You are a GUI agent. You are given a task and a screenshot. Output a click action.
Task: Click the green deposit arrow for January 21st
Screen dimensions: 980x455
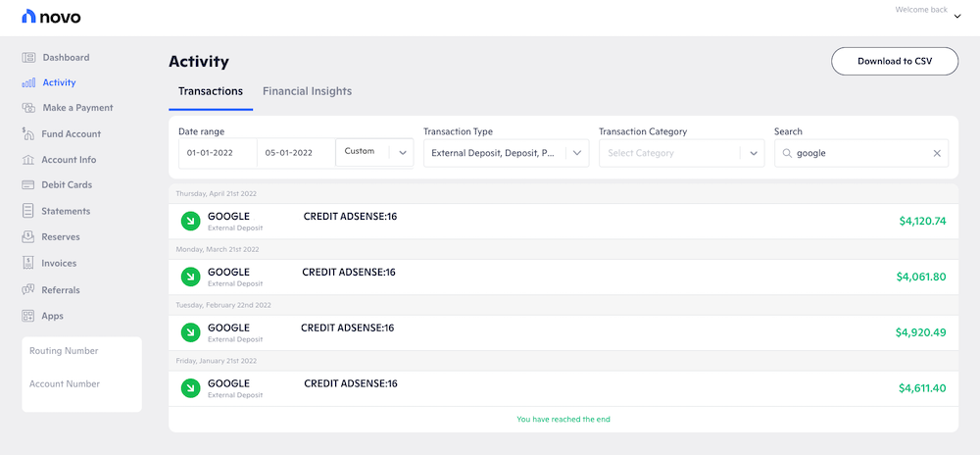191,388
